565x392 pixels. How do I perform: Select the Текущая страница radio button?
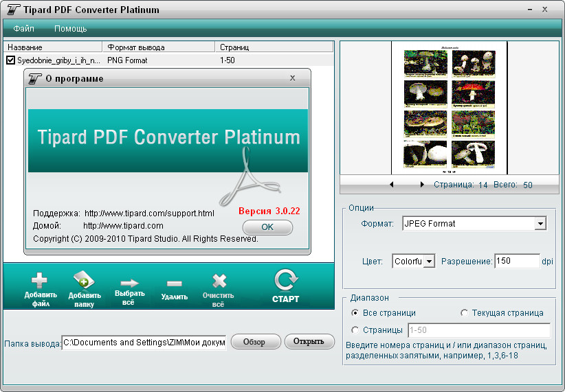click(464, 313)
